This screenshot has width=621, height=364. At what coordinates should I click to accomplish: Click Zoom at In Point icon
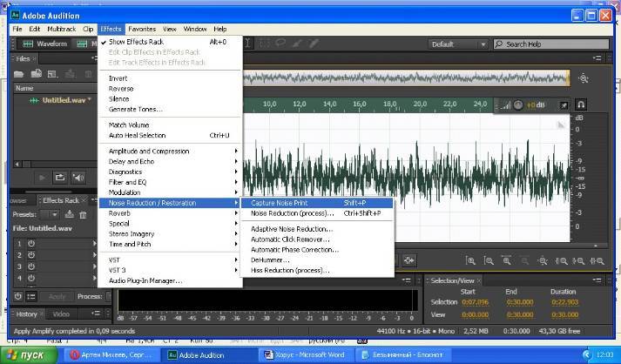tap(561, 260)
